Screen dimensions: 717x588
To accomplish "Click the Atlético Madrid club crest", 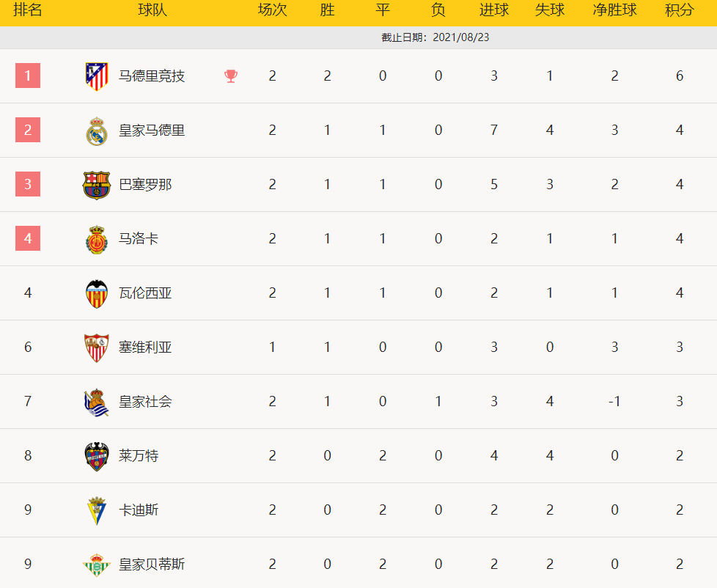I will 97,76.
